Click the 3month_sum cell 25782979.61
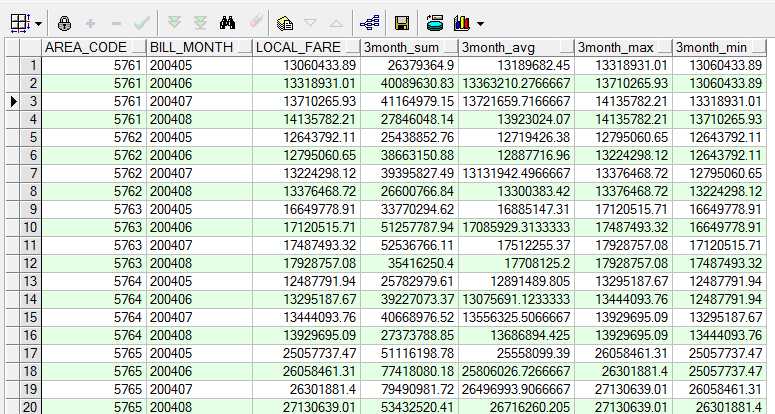Viewport: 775px width, 414px height. [409, 281]
